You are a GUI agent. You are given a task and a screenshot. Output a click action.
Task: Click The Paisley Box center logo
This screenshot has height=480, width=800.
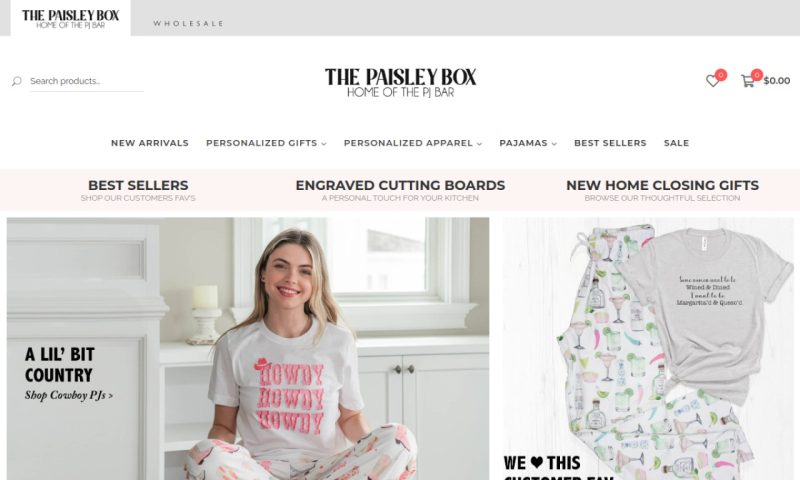point(401,83)
